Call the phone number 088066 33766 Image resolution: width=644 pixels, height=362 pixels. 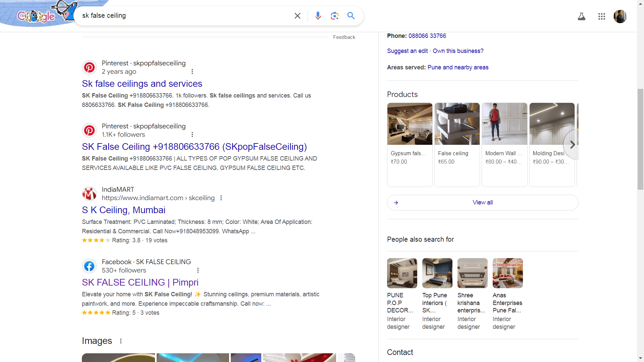click(x=427, y=36)
